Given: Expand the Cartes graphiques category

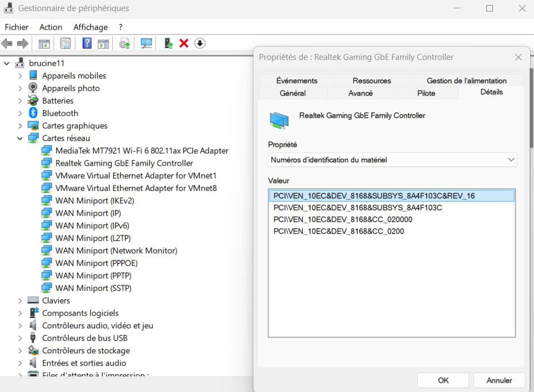Looking at the screenshot, I should click(20, 125).
